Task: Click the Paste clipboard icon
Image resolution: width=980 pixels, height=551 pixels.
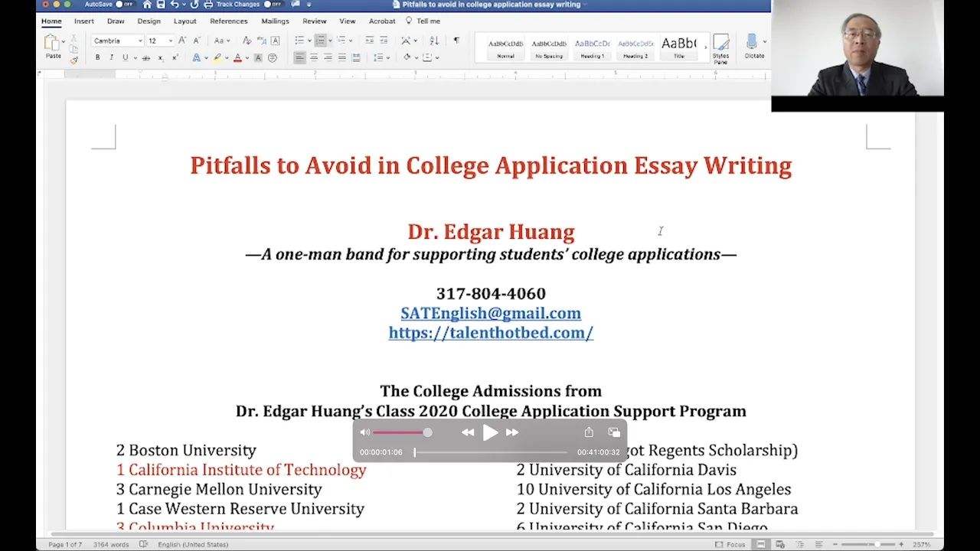Action: point(51,42)
